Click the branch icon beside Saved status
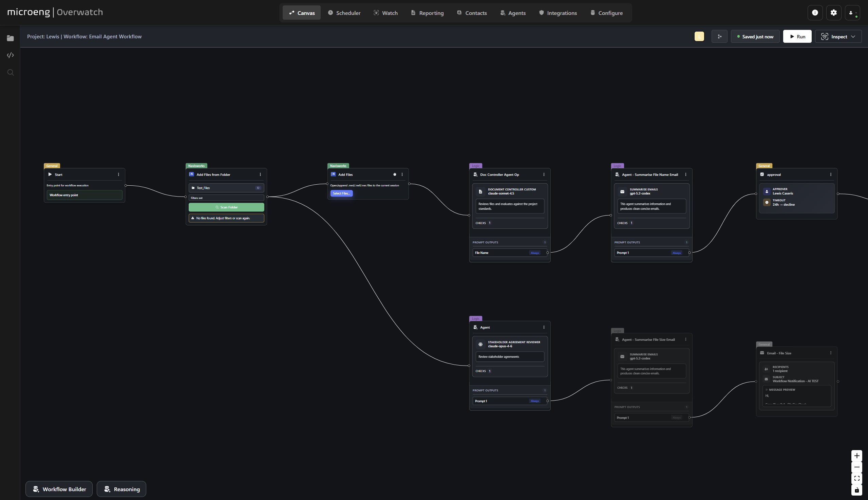This screenshot has width=868, height=500. 719,36
